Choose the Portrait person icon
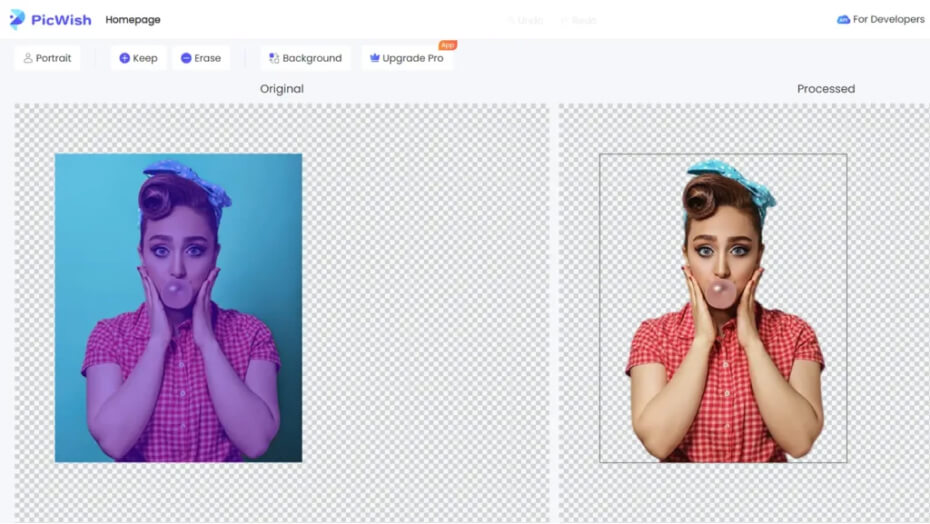Viewport: 930px width, 524px height. click(x=28, y=58)
